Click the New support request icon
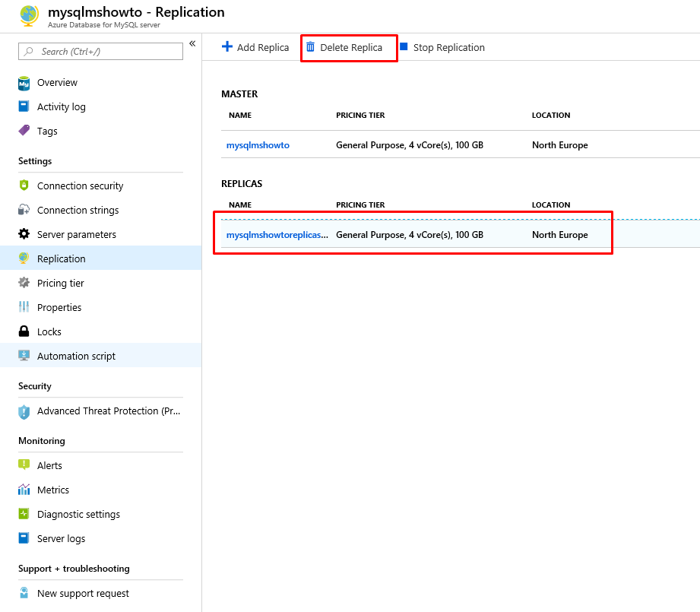Viewport: 700px width, 612px height. tap(24, 593)
